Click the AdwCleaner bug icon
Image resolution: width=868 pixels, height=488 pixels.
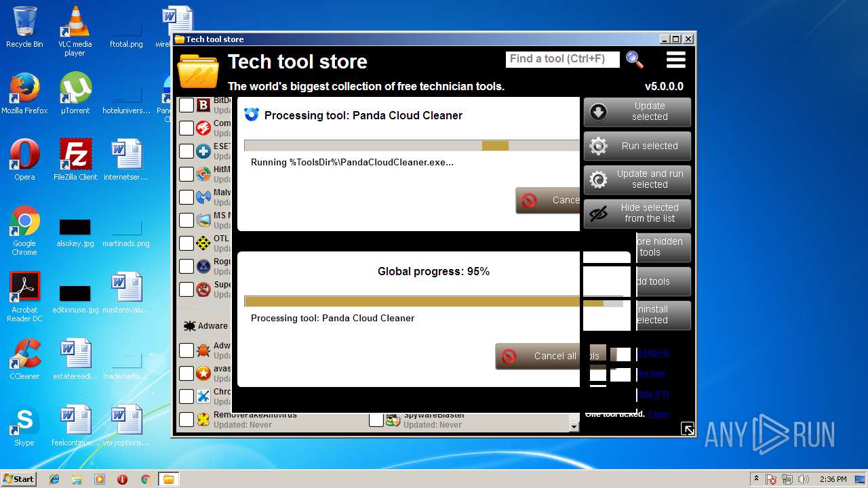click(x=203, y=350)
